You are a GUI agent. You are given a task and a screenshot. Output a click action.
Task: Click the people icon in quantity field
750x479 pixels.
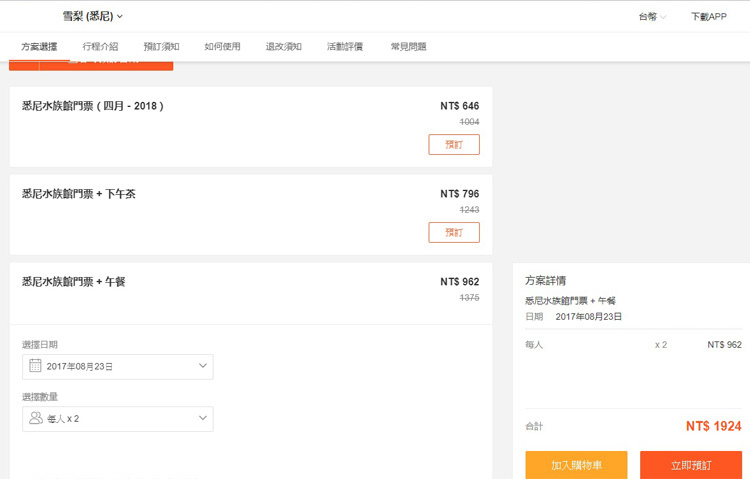(36, 418)
